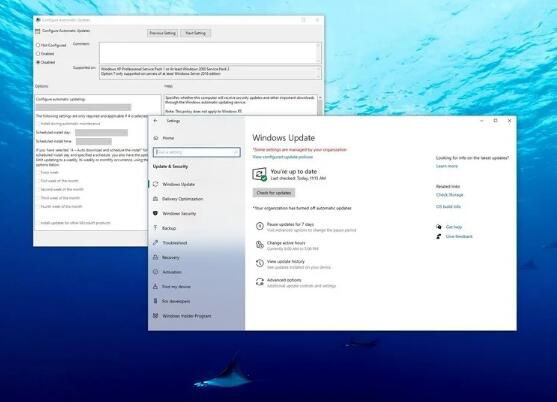This screenshot has height=402, width=557.
Task: Open the OS build info link
Action: [x=448, y=206]
